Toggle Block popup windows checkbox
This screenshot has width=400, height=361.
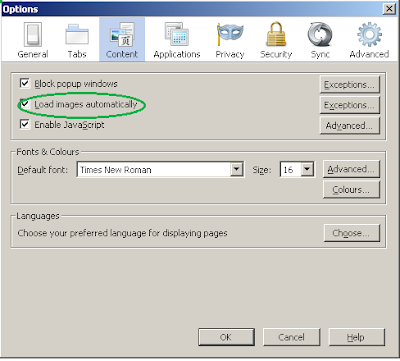pos(25,83)
